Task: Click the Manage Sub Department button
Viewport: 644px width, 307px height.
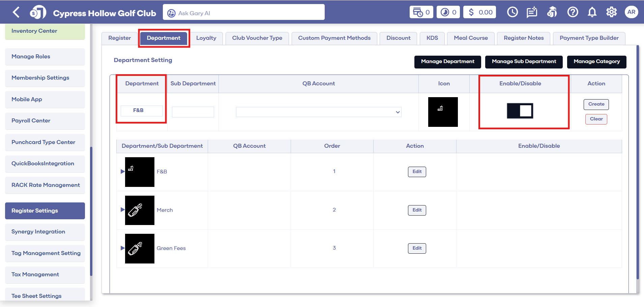Action: tap(524, 62)
